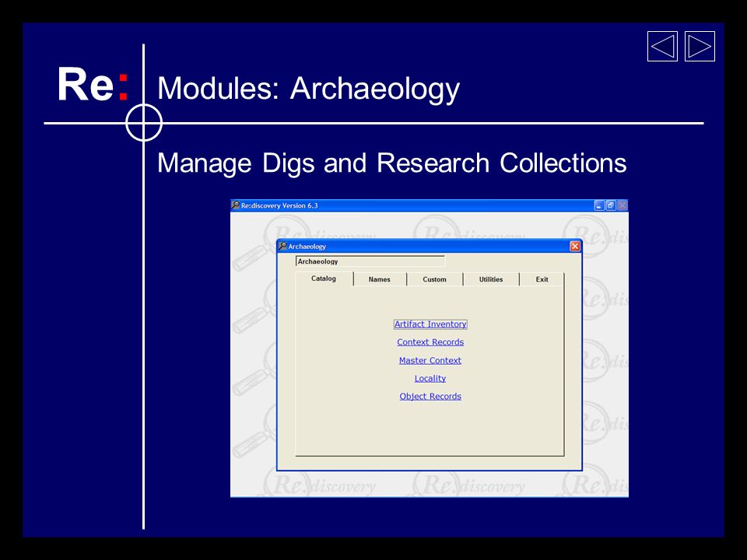Go to the previous slide using left arrow

[x=662, y=46]
